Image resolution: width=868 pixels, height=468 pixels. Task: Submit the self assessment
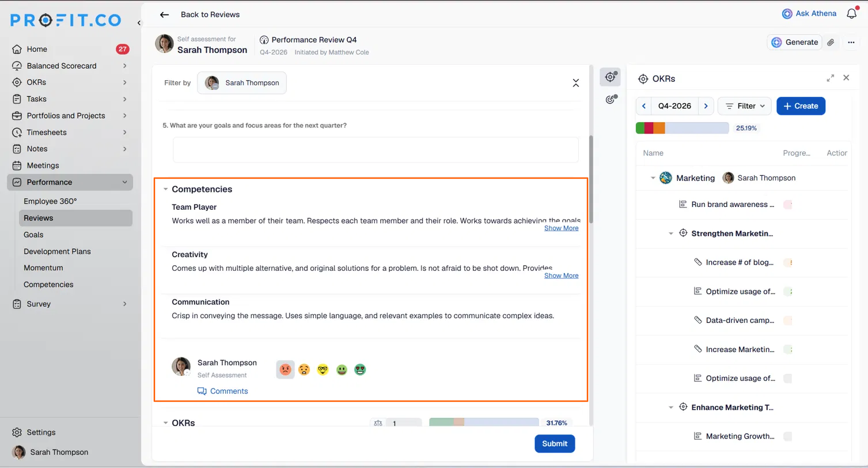point(555,444)
